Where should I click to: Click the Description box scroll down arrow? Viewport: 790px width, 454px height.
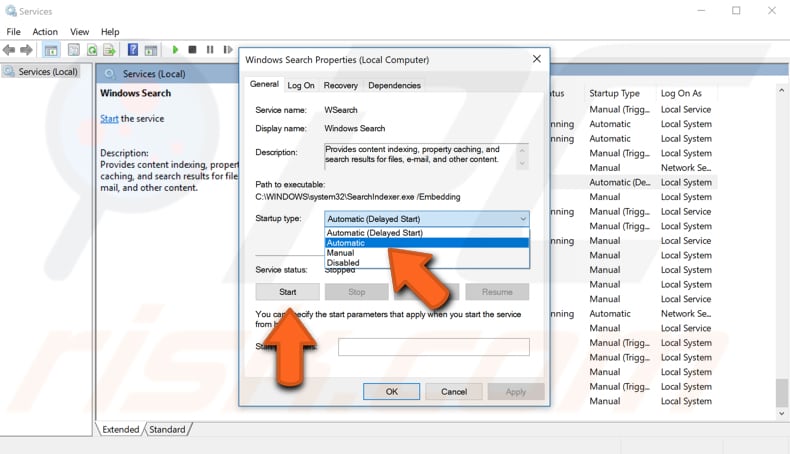522,163
